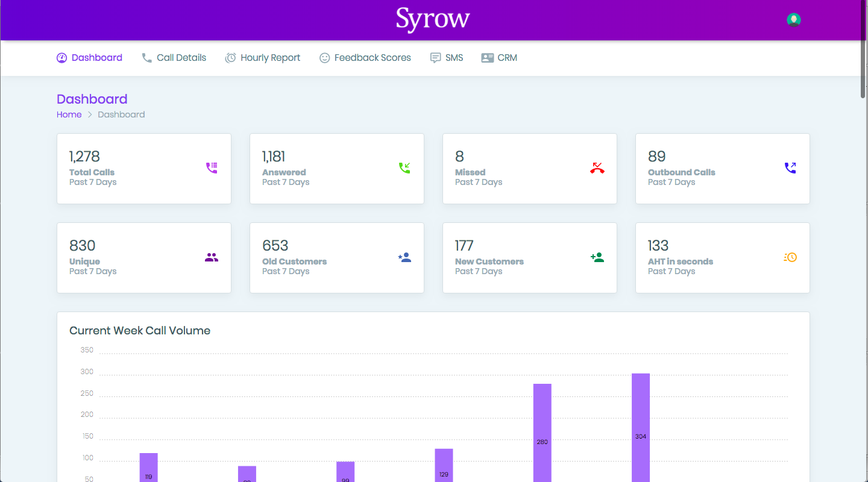Click the Hourly Report clock icon
The width and height of the screenshot is (868, 482).
click(230, 58)
